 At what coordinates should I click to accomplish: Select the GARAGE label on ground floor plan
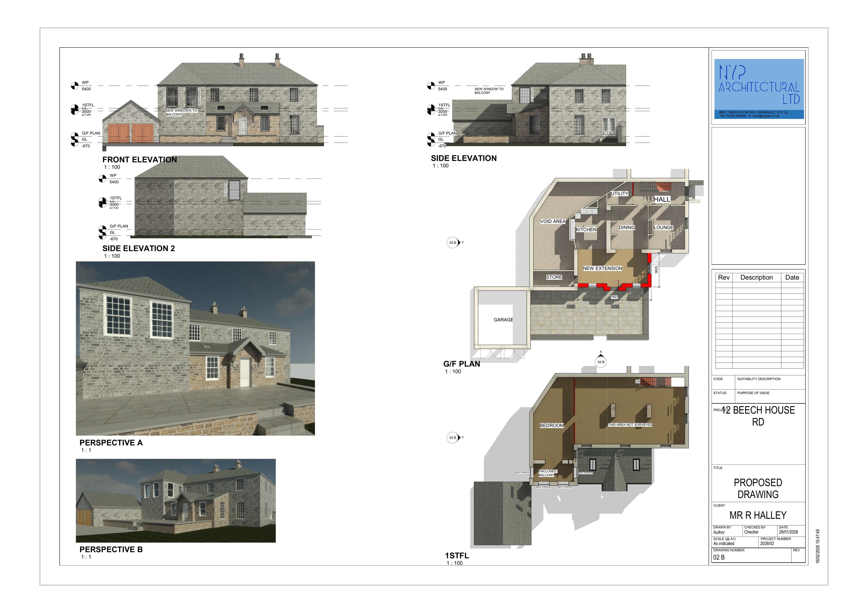click(x=503, y=320)
